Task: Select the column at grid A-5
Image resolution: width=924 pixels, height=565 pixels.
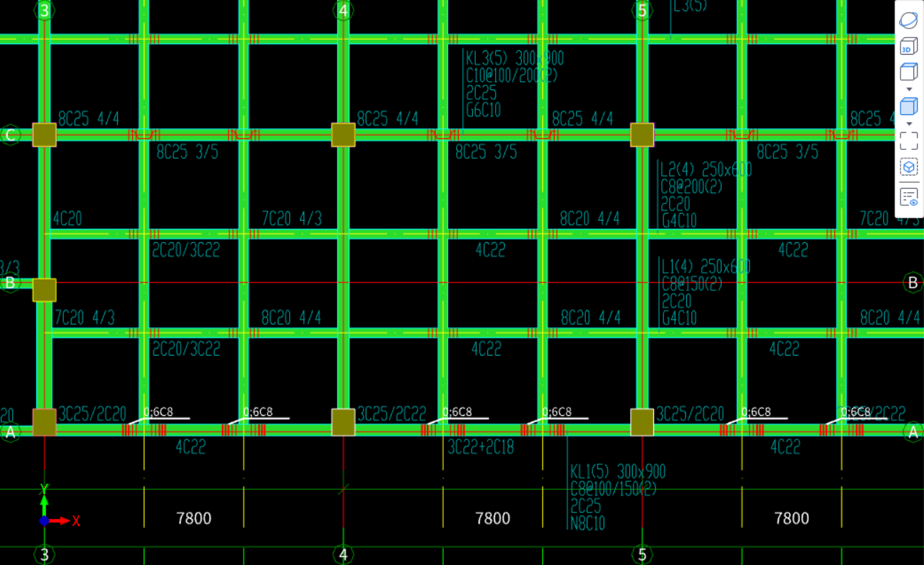Action: [642, 422]
